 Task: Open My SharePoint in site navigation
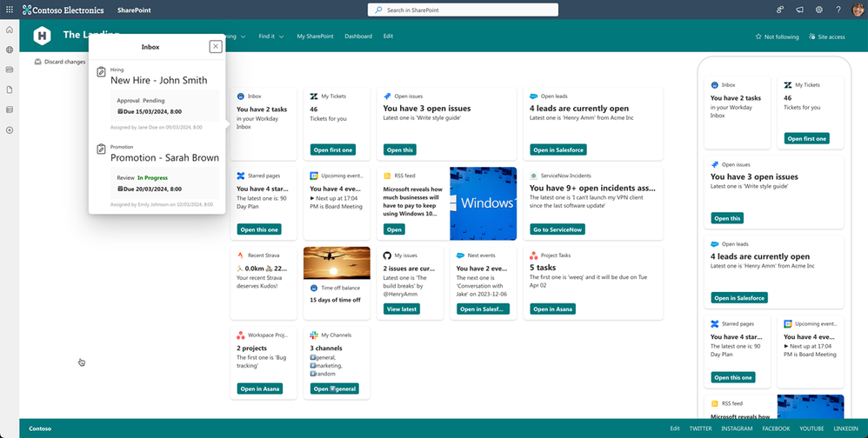tap(315, 36)
